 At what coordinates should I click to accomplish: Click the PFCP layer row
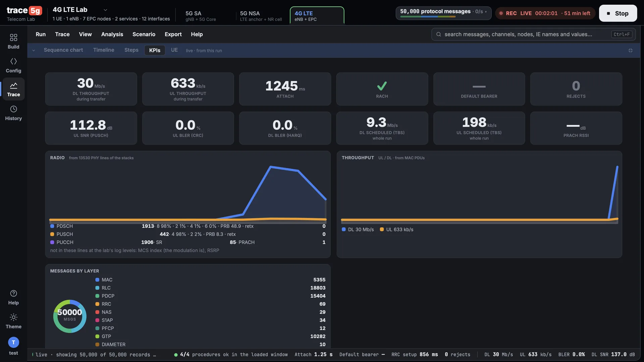click(x=210, y=328)
